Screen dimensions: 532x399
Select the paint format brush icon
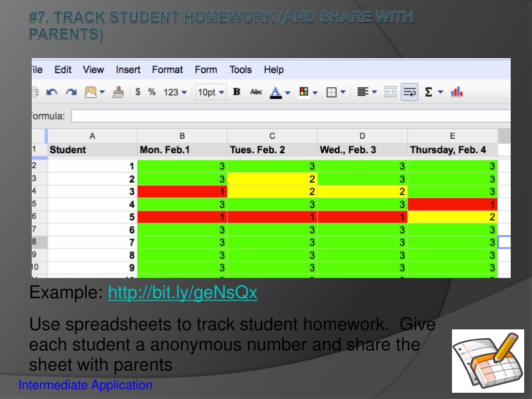(x=118, y=92)
